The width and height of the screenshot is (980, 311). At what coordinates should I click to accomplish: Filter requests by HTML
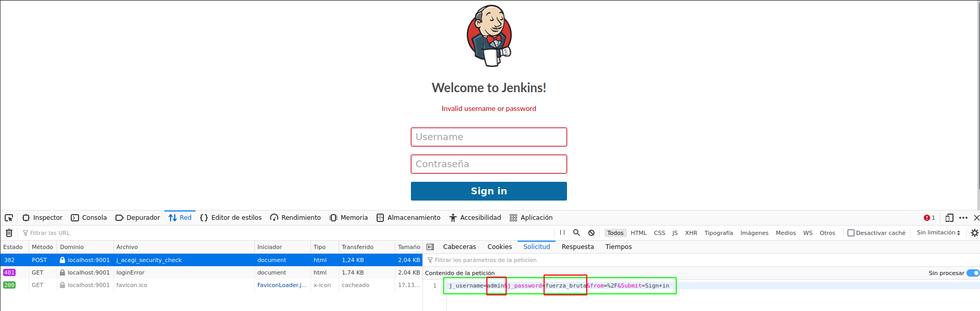pos(639,233)
